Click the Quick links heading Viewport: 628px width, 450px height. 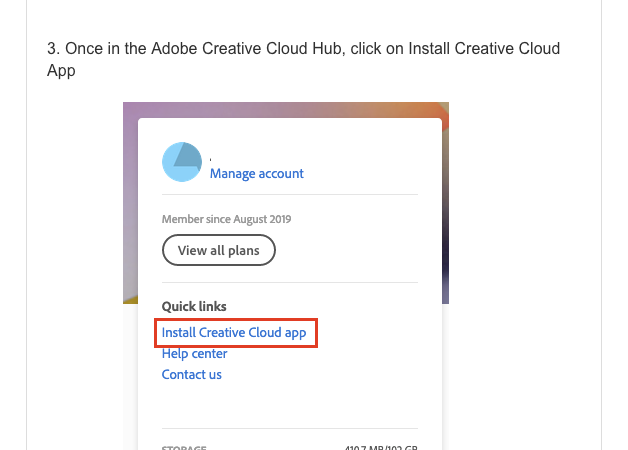click(194, 306)
